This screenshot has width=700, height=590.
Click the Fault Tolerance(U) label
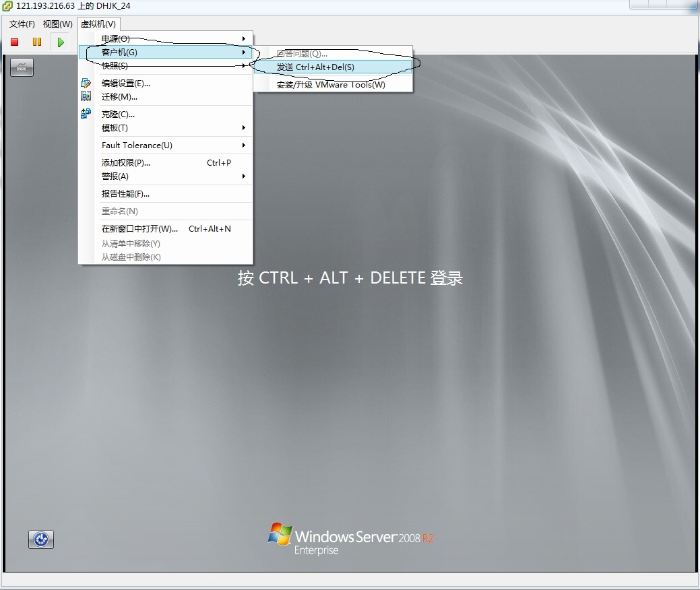(x=137, y=145)
